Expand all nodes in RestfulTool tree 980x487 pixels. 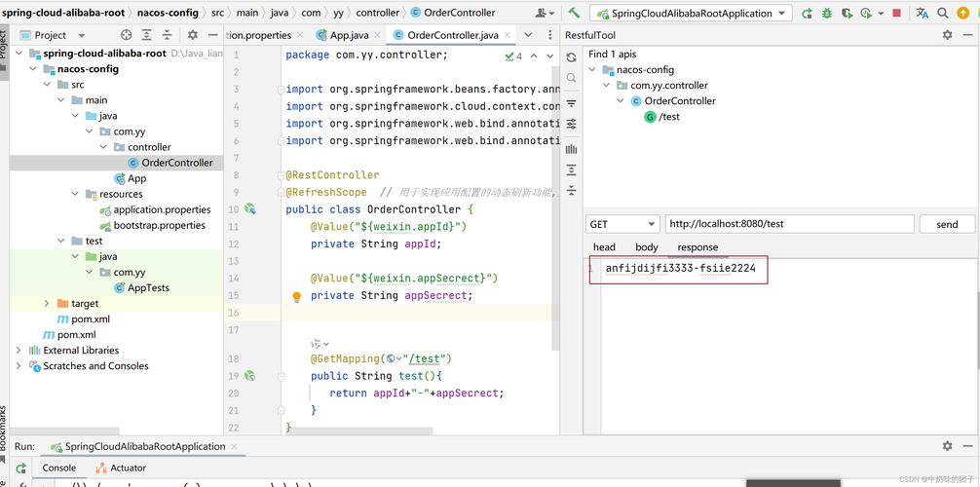pyautogui.click(x=571, y=170)
